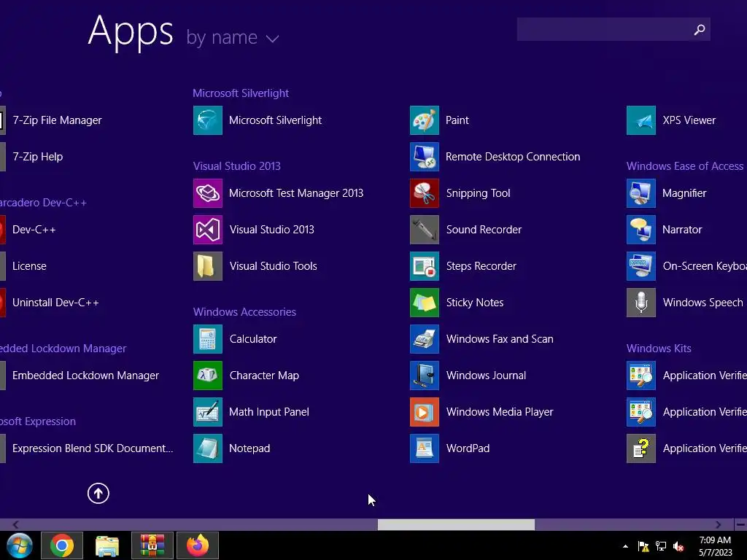Open Steps Recorder icon
The width and height of the screenshot is (747, 560).
[x=425, y=266]
